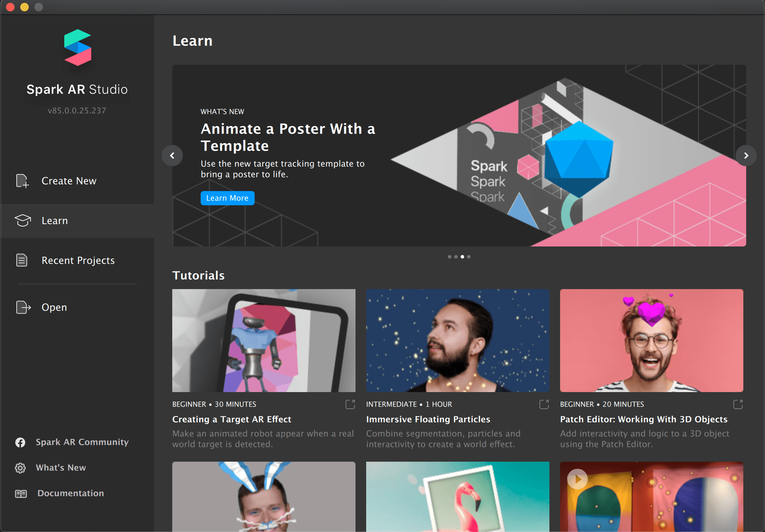The height and width of the screenshot is (532, 765).
Task: Click the Facebook icon beside Spark AR Community
Action: pyautogui.click(x=20, y=442)
